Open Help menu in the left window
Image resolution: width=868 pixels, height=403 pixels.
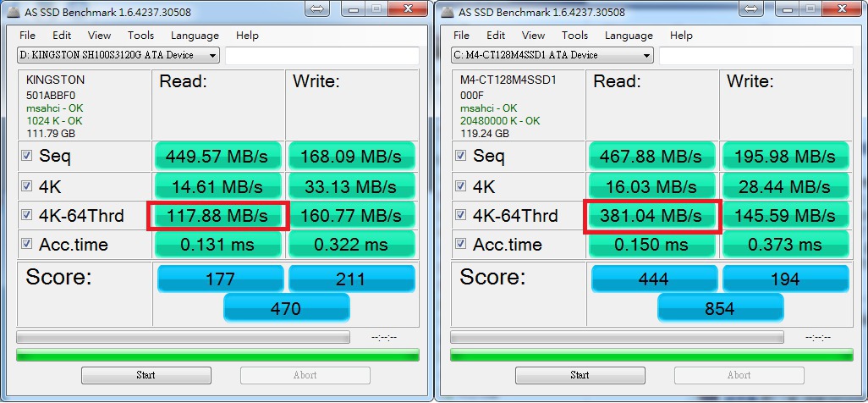click(x=247, y=36)
